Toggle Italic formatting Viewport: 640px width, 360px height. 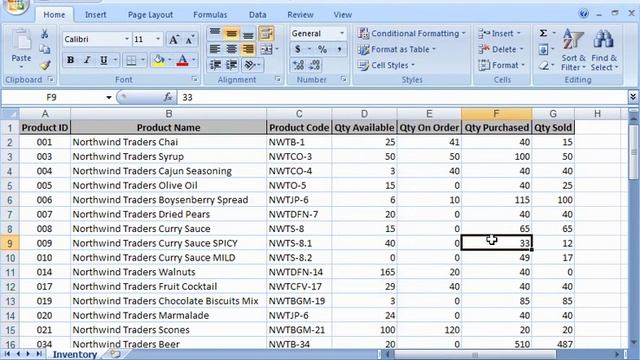tap(87, 60)
